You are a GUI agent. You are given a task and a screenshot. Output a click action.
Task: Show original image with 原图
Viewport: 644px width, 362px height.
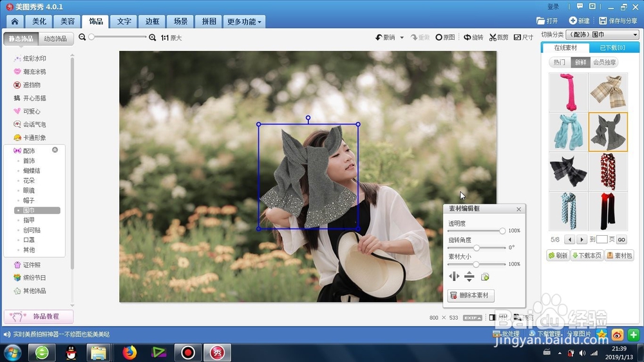pos(445,37)
